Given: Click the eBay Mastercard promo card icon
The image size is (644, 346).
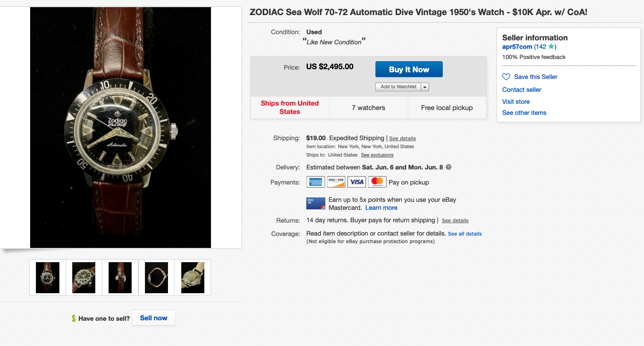Looking at the screenshot, I should 316,203.
